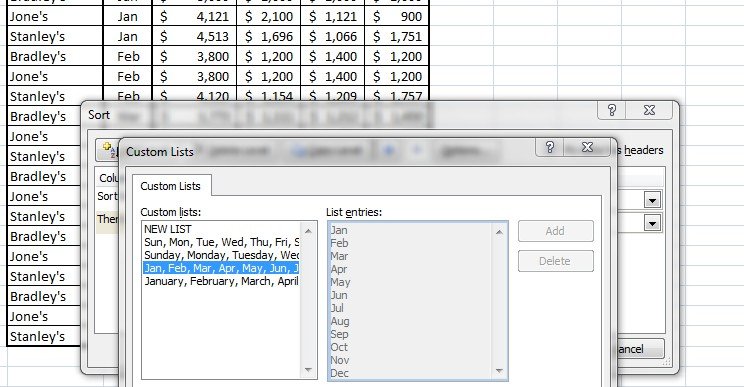Open second dropdown arrow in Sort dialog
The height and width of the screenshot is (387, 744).
tap(652, 222)
